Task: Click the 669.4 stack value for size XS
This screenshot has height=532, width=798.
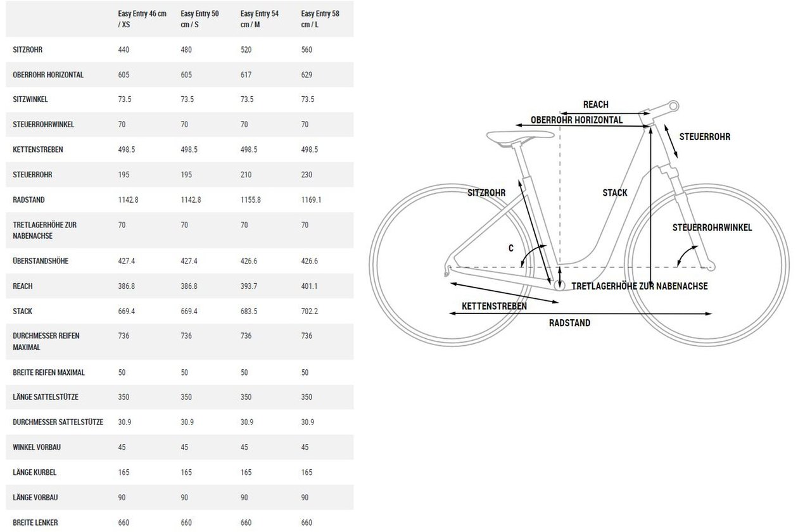Action: [128, 312]
